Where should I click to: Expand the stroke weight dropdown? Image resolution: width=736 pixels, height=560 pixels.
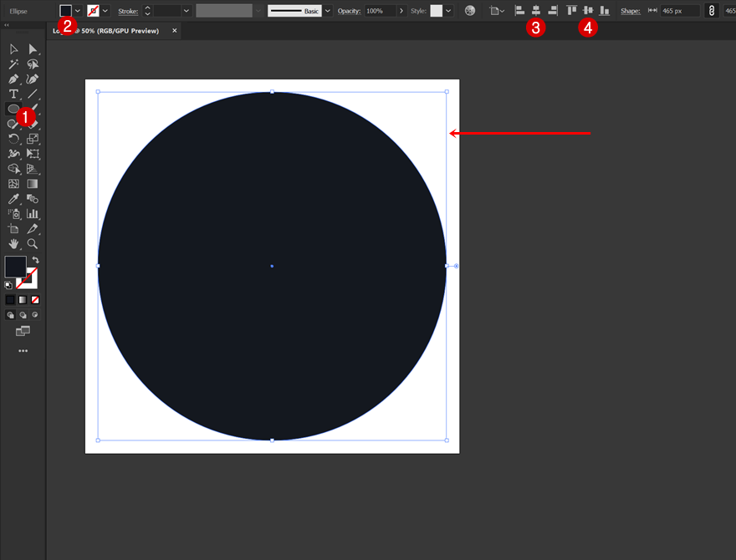186,11
